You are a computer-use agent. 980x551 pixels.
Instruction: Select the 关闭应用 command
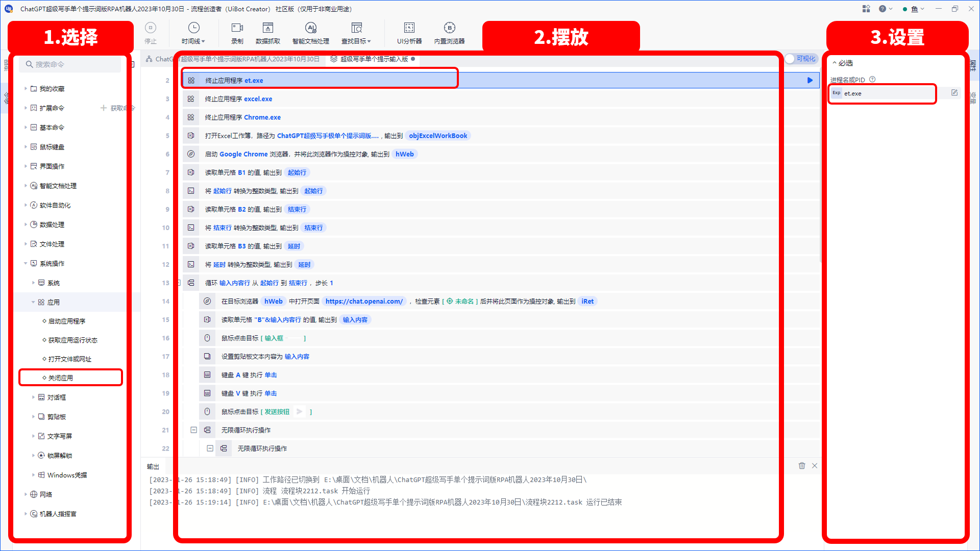tap(61, 378)
